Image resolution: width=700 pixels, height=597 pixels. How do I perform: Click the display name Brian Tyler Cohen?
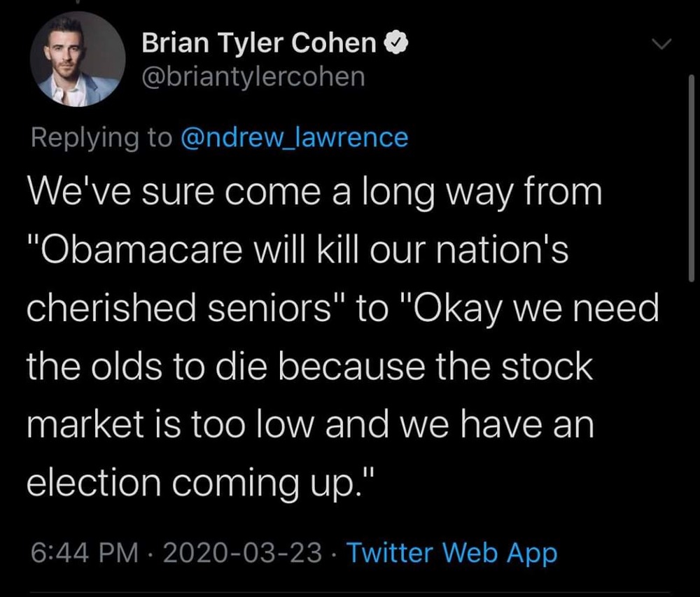pyautogui.click(x=259, y=45)
